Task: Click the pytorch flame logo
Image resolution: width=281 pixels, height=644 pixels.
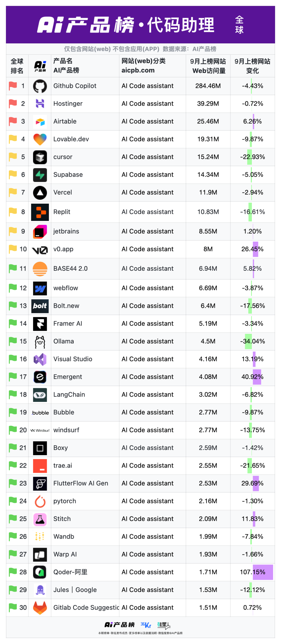Action: 40,501
